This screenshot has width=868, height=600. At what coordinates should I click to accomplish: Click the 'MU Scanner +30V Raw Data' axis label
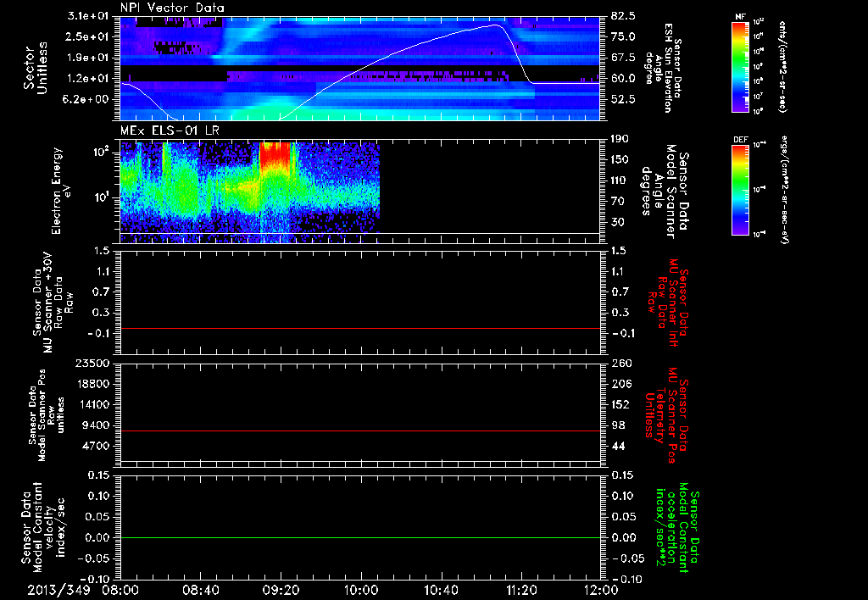pyautogui.click(x=53, y=303)
